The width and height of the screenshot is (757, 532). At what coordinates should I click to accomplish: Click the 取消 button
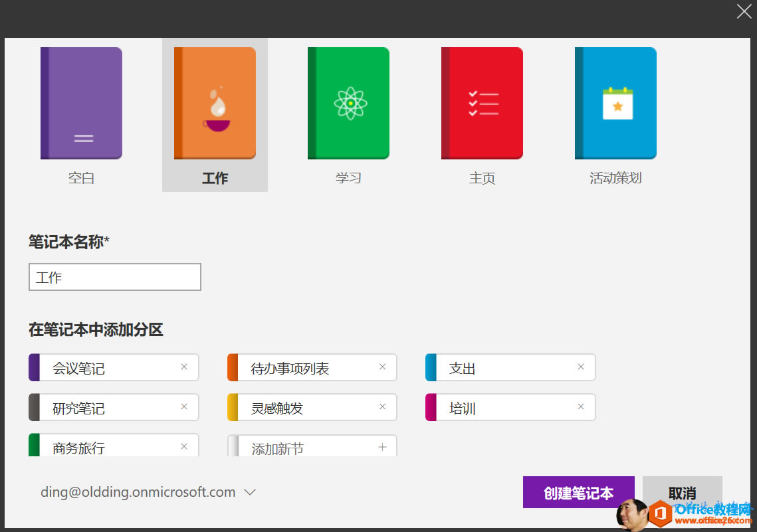tap(683, 492)
